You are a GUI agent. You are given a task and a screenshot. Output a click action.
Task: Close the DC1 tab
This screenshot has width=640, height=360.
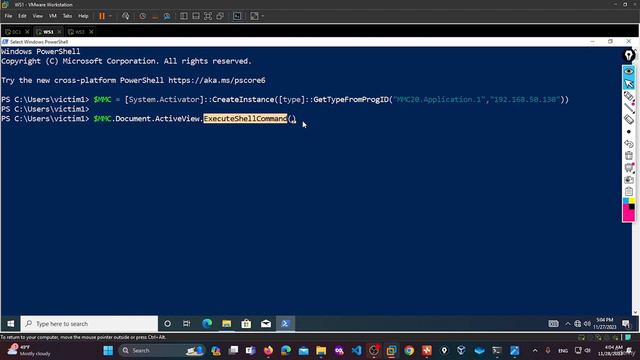(x=27, y=31)
